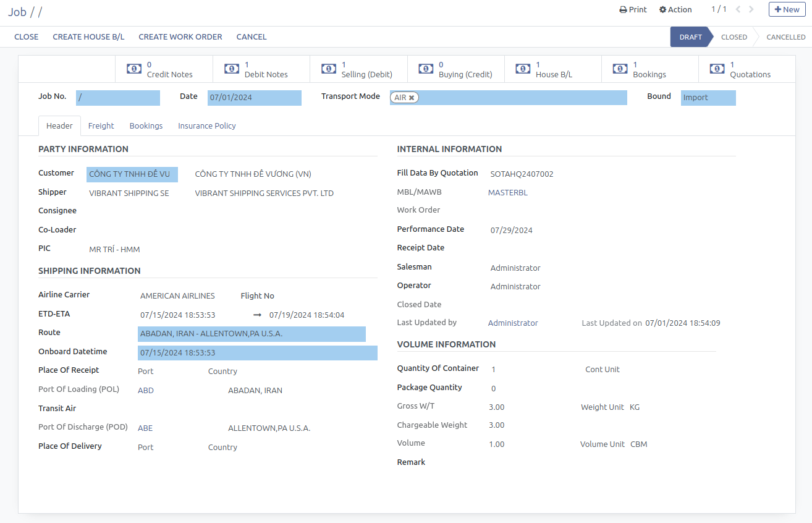This screenshot has height=523, width=812.
Task: Set status to CLOSED in status bar
Action: pyautogui.click(x=734, y=37)
